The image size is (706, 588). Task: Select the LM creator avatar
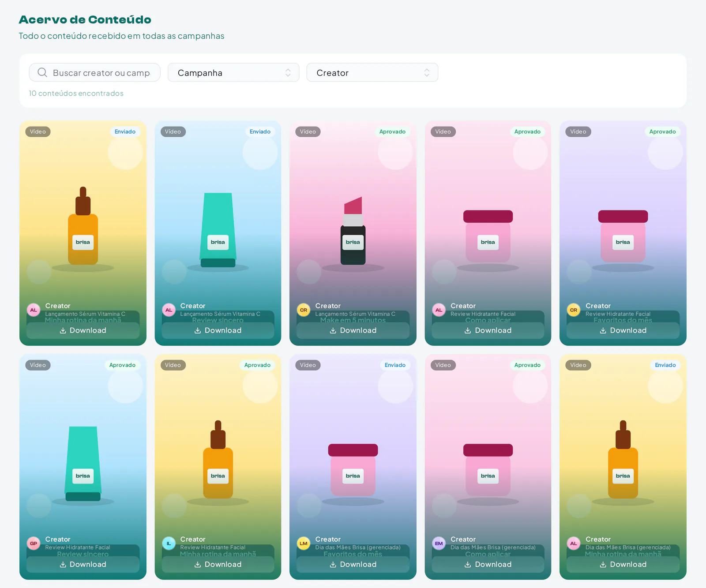[304, 543]
